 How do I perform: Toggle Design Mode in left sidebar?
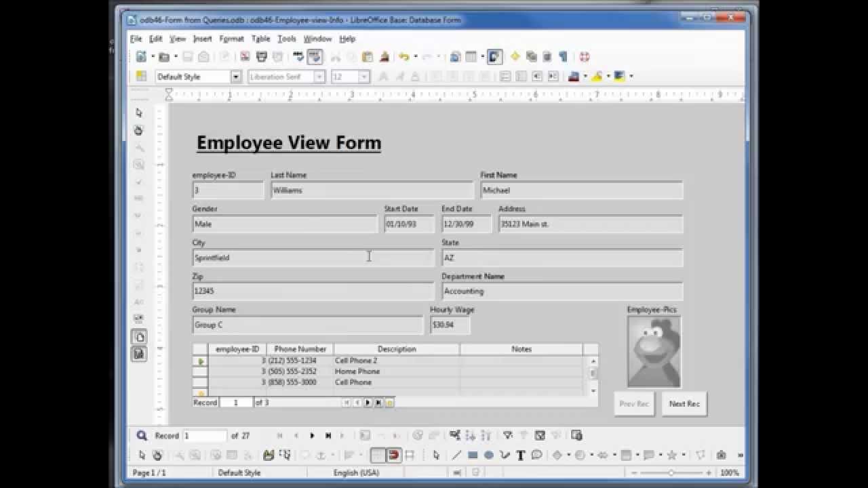pos(139,130)
